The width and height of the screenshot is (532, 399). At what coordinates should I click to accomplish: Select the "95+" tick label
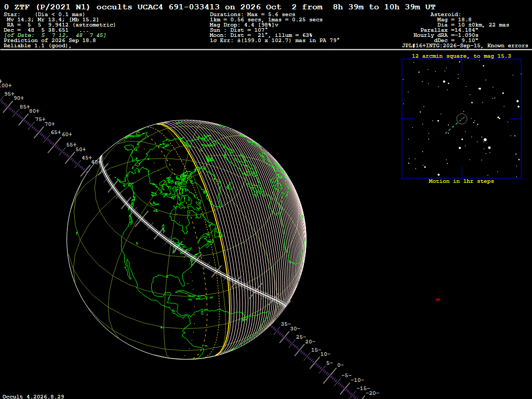pyautogui.click(x=9, y=94)
